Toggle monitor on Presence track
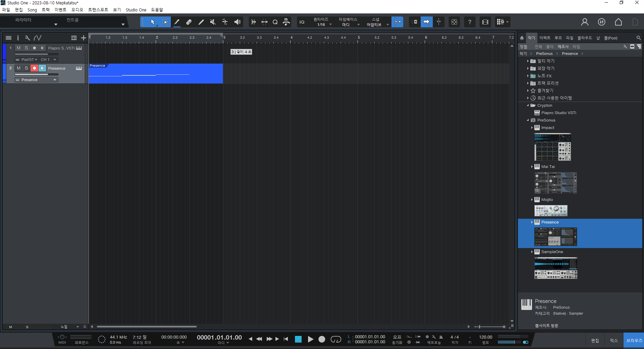This screenshot has width=644, height=349. [42, 68]
